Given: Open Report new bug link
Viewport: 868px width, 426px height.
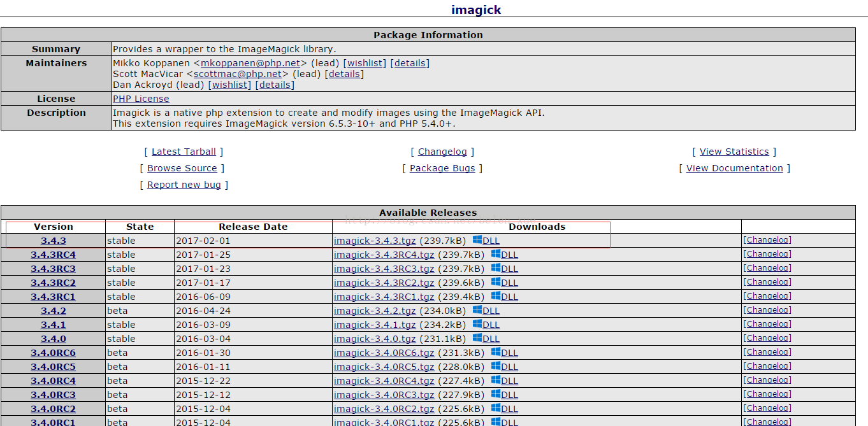Looking at the screenshot, I should tap(184, 185).
